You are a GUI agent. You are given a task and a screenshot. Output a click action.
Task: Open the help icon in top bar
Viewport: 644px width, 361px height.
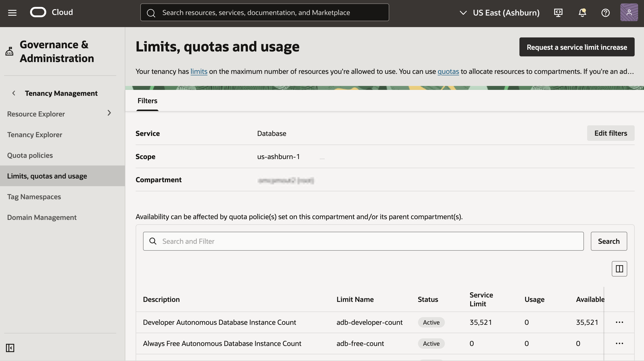(606, 13)
